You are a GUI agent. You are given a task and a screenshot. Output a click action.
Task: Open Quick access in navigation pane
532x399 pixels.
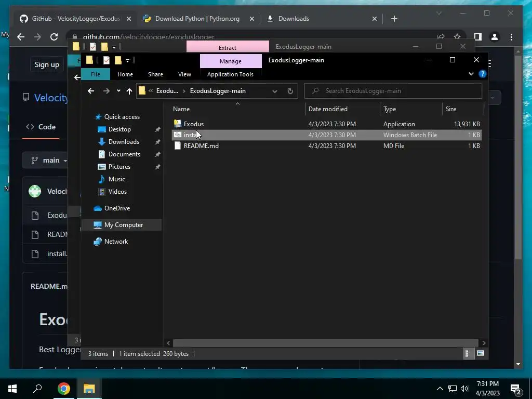click(x=122, y=117)
